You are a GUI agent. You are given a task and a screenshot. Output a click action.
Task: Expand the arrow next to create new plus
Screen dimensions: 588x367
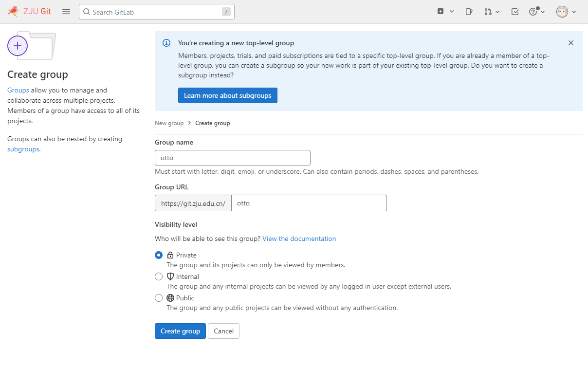click(452, 12)
